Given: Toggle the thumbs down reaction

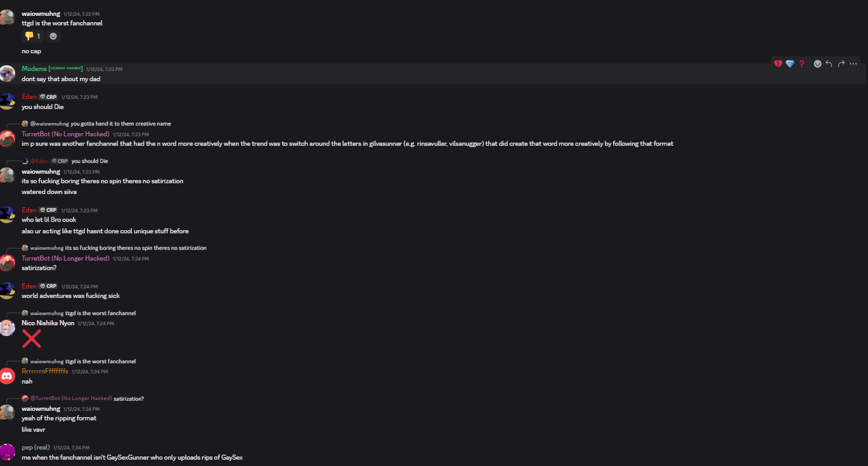Looking at the screenshot, I should [33, 36].
